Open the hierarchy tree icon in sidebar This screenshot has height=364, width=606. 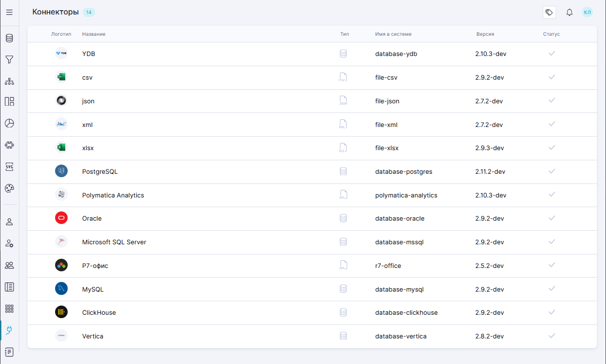(9, 81)
